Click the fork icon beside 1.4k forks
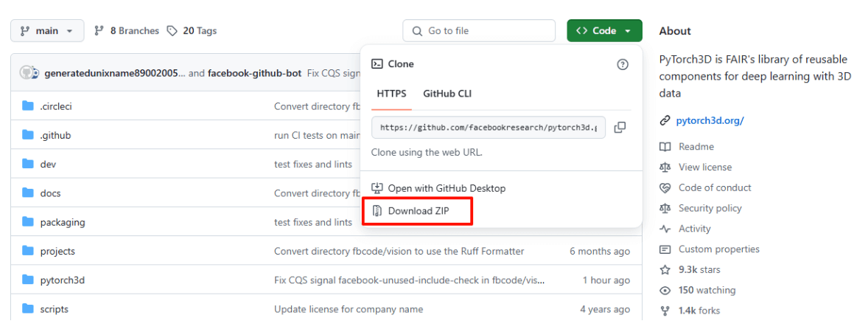Viewport: 868px width, 335px height. (x=665, y=311)
